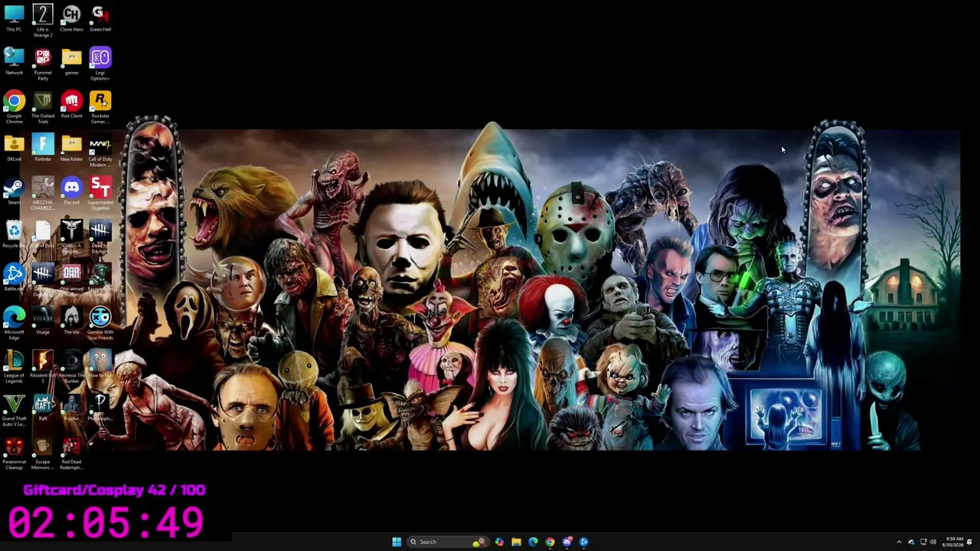This screenshot has height=551, width=980.
Task: Select the Phasmophobia desktop icon
Action: click(100, 407)
